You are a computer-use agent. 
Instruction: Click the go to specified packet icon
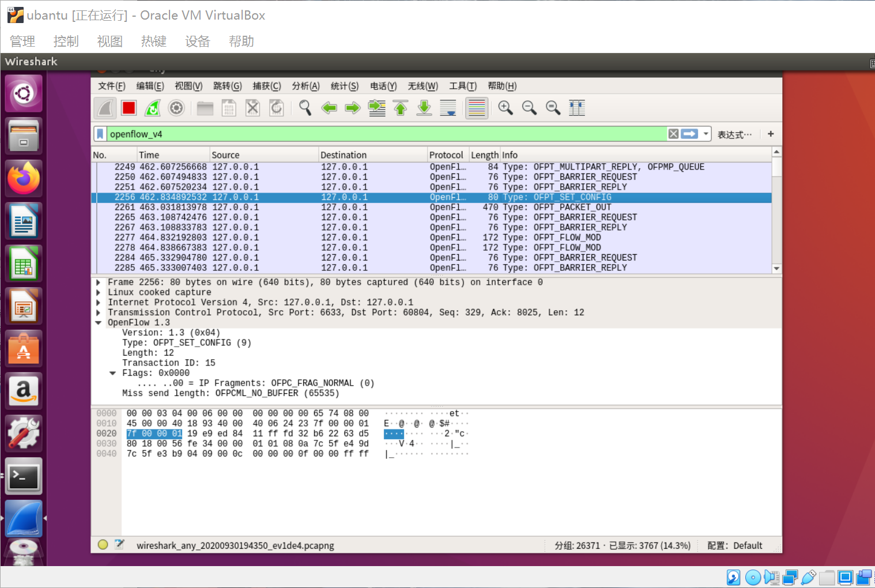377,108
